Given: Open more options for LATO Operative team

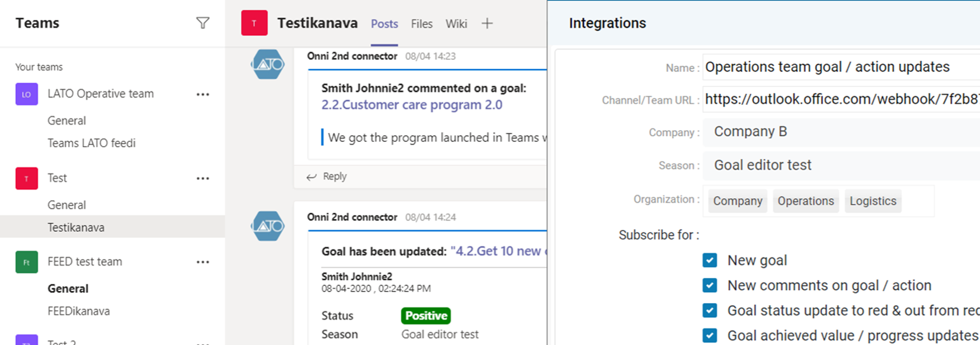Looking at the screenshot, I should [x=203, y=94].
